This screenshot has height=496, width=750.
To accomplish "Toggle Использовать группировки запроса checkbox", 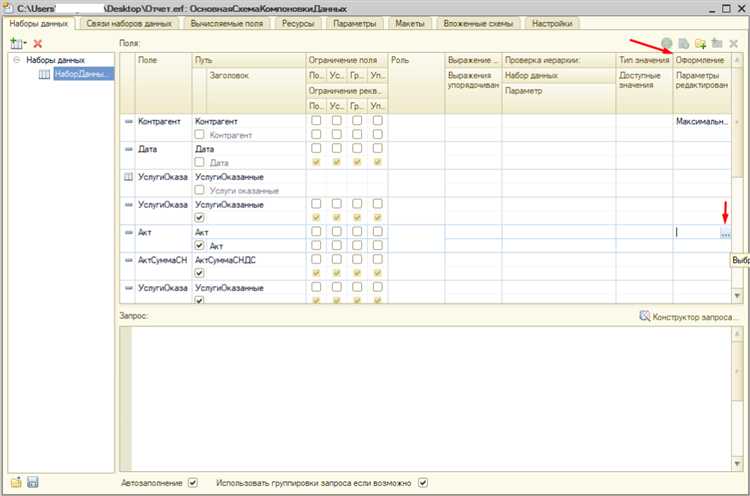I will (x=423, y=483).
